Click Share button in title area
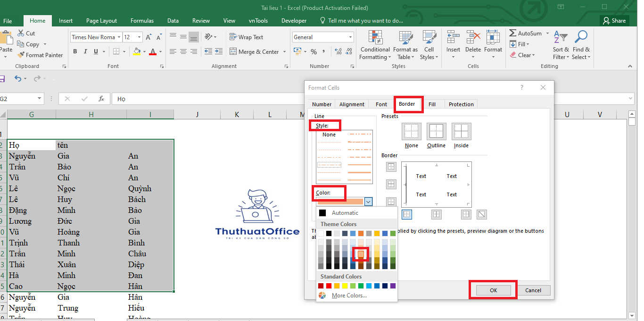Image resolution: width=644 pixels, height=321 pixels. coord(613,21)
